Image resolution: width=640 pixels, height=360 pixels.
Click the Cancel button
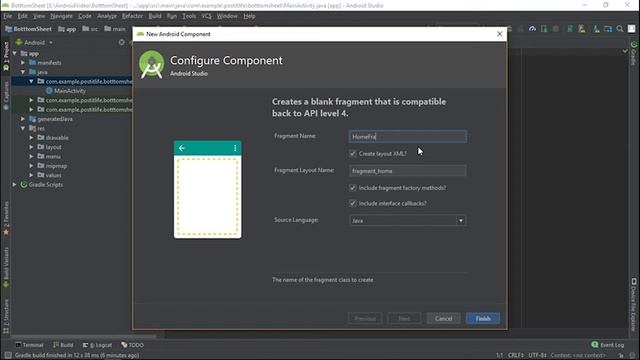(443, 318)
